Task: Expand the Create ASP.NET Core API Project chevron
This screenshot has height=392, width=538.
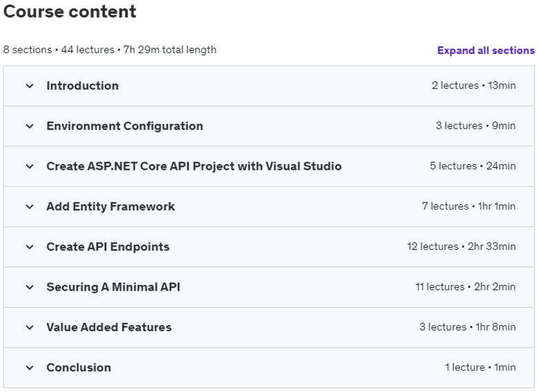Action: point(30,166)
